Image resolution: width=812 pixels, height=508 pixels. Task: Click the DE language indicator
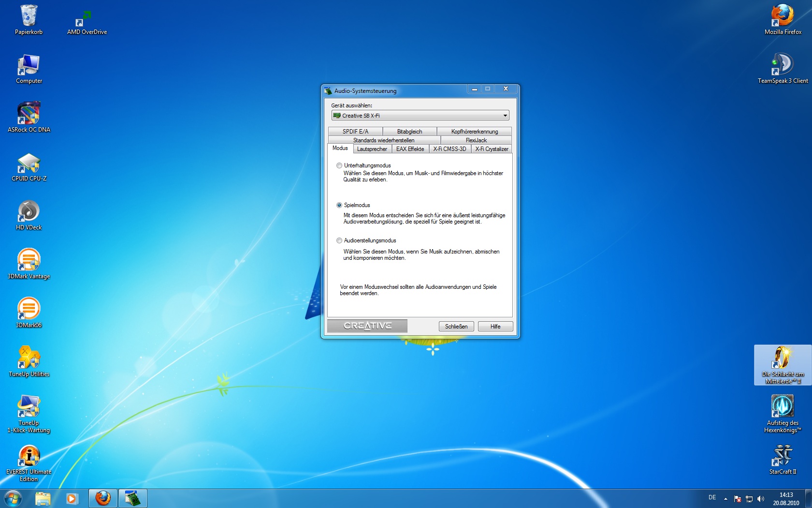click(712, 497)
